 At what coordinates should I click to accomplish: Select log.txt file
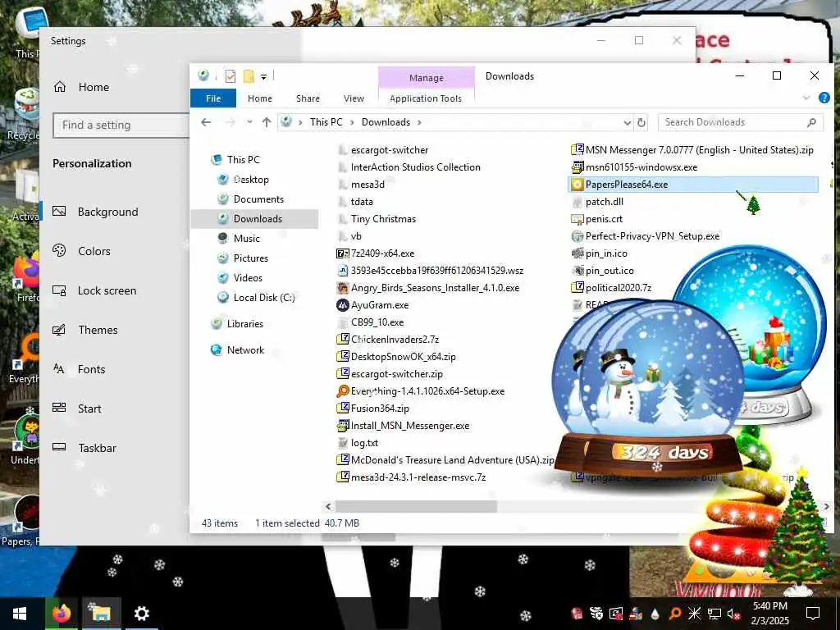click(x=364, y=443)
